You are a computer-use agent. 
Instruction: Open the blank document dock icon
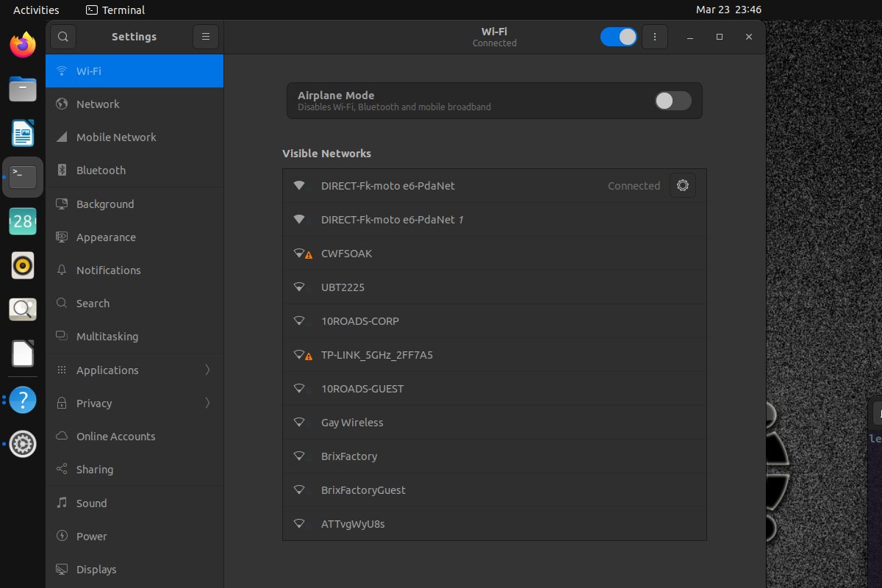pyautogui.click(x=23, y=354)
